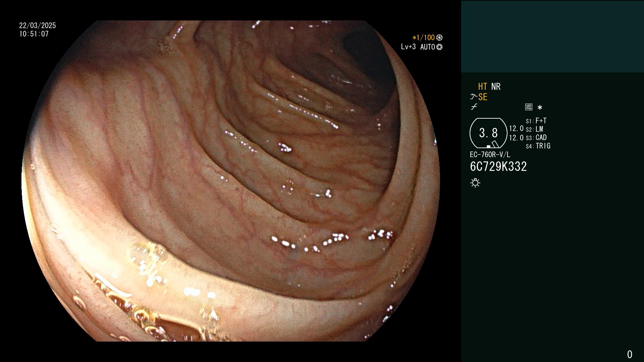
Task: Click the scope model EC-760R-V/L
Action: [x=490, y=155]
